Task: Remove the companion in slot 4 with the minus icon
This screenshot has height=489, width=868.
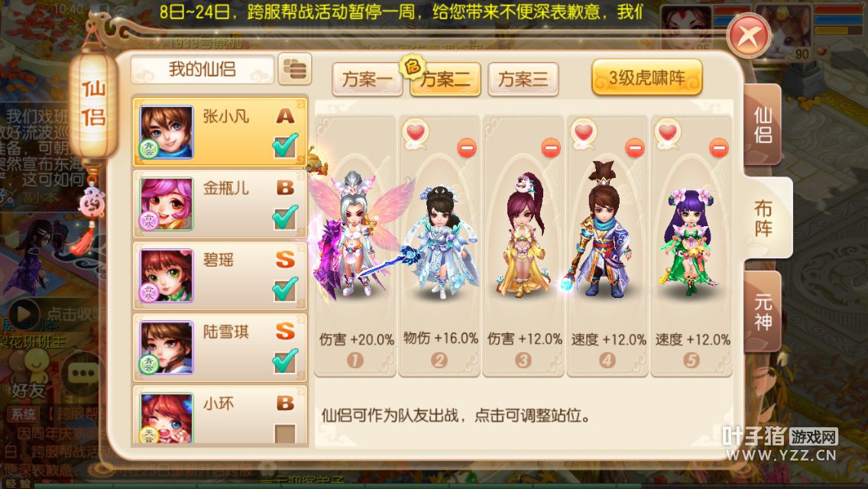Action: [635, 148]
